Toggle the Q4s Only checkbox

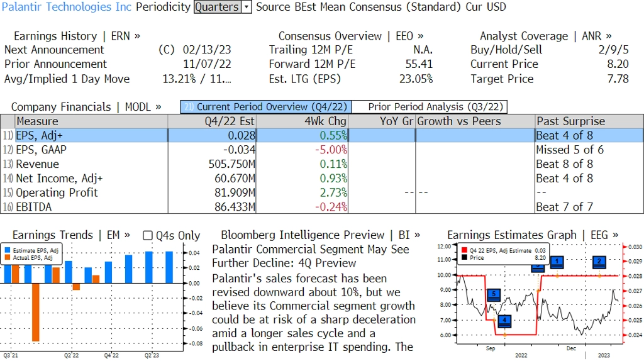(147, 235)
